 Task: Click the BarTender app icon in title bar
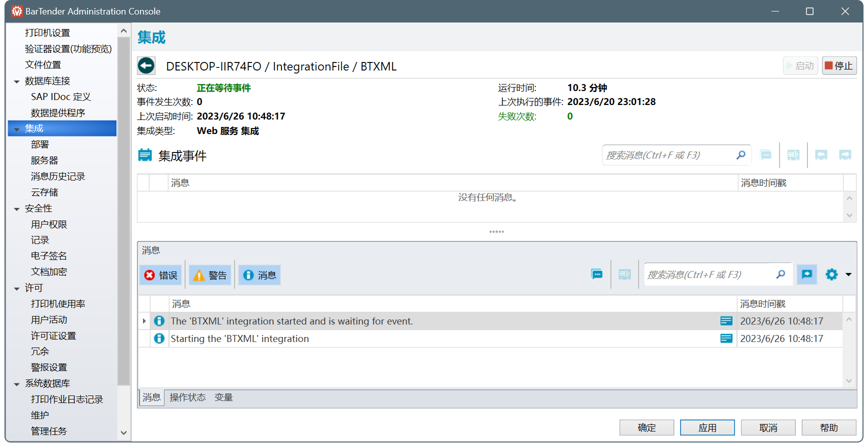pyautogui.click(x=17, y=11)
